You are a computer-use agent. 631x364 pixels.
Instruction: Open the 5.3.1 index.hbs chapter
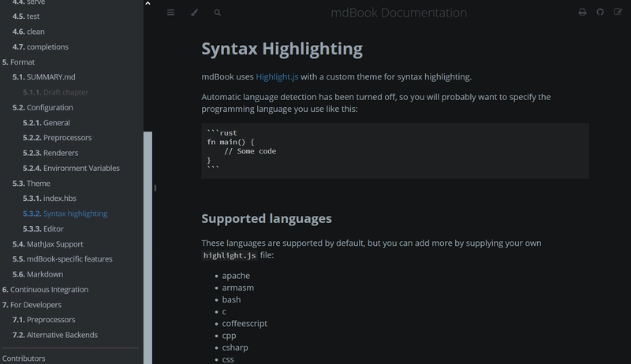59,199
